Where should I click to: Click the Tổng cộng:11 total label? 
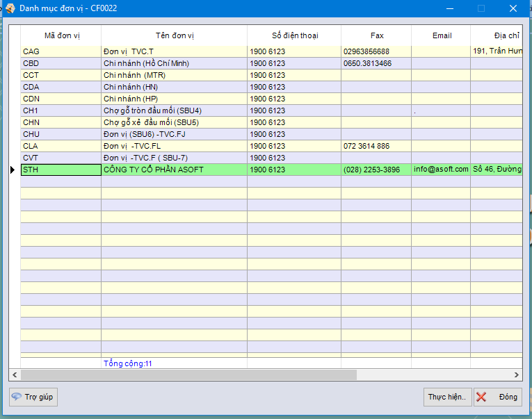pos(127,363)
